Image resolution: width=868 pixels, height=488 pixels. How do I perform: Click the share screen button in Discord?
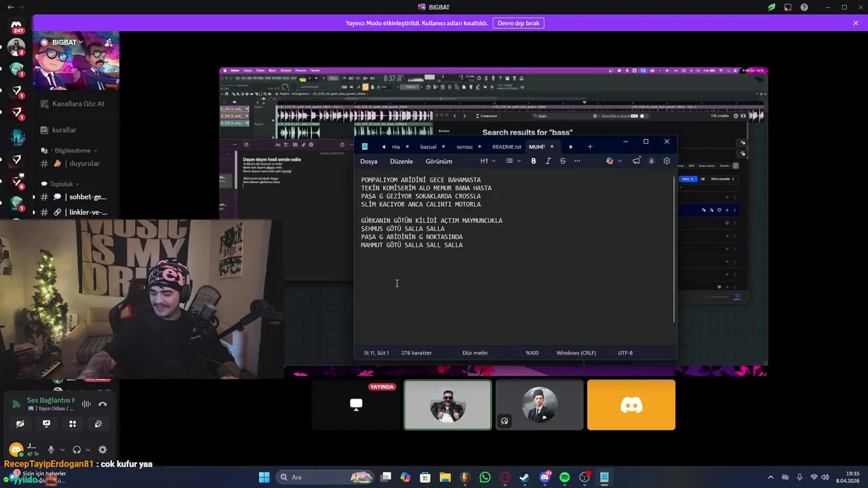point(46,424)
